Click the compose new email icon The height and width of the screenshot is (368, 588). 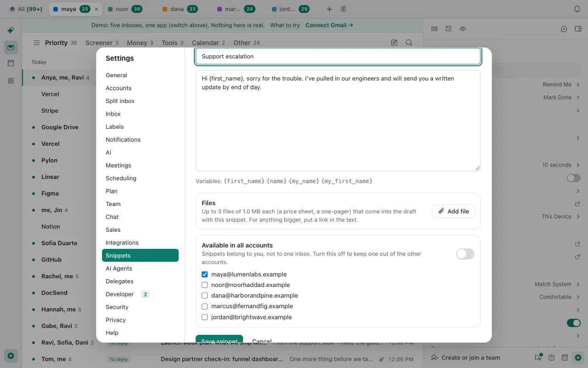[394, 43]
